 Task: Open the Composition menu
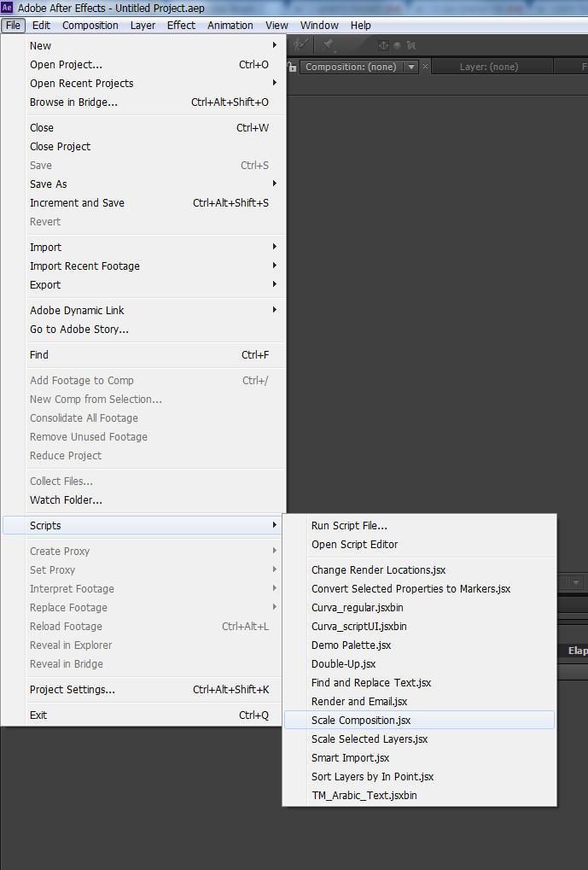tap(90, 26)
